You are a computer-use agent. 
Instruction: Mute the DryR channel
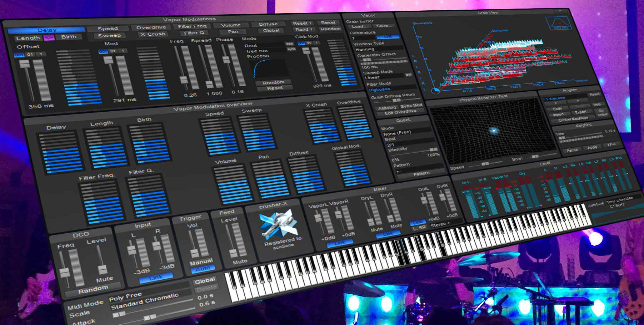click(x=396, y=226)
